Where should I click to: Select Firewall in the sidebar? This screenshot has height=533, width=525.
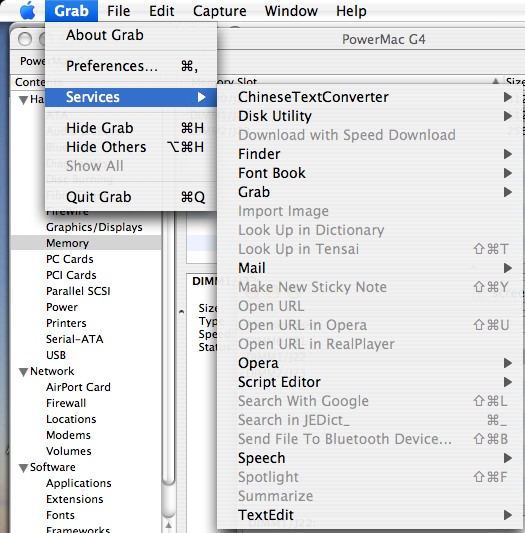(66, 403)
